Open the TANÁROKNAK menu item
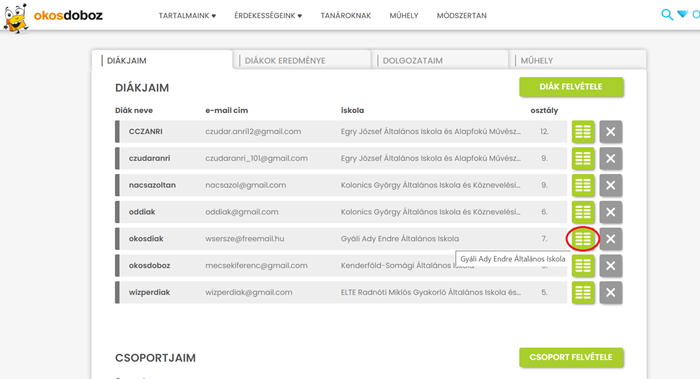The image size is (700, 379). pos(346,16)
